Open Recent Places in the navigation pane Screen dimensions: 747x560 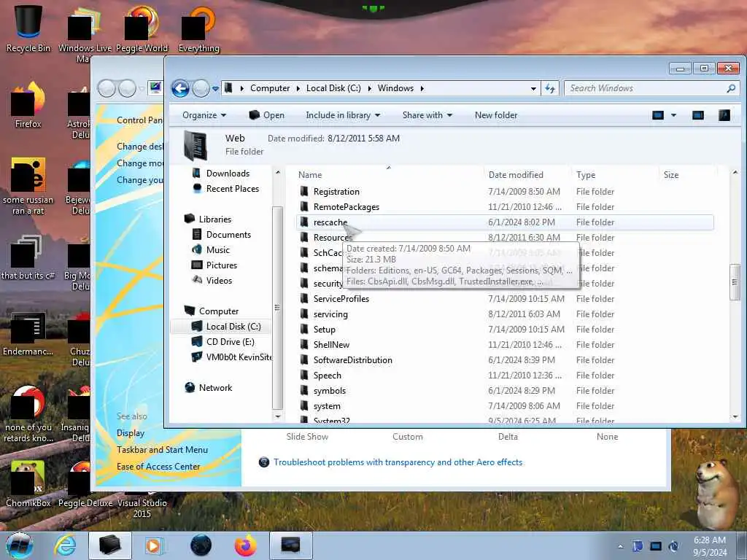[233, 189]
